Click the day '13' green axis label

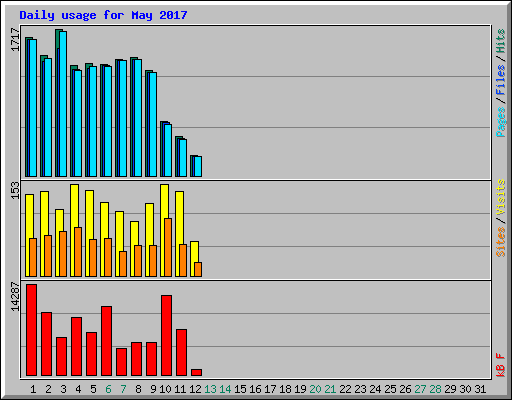210,389
